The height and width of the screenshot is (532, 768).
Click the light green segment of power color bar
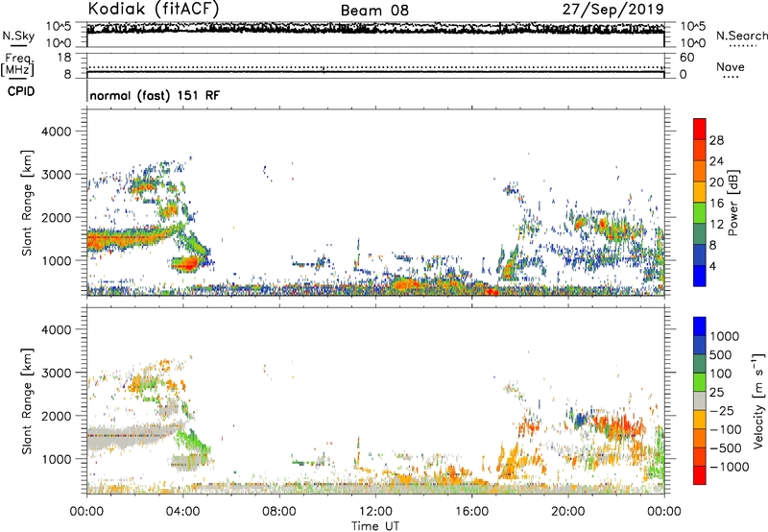(x=700, y=213)
